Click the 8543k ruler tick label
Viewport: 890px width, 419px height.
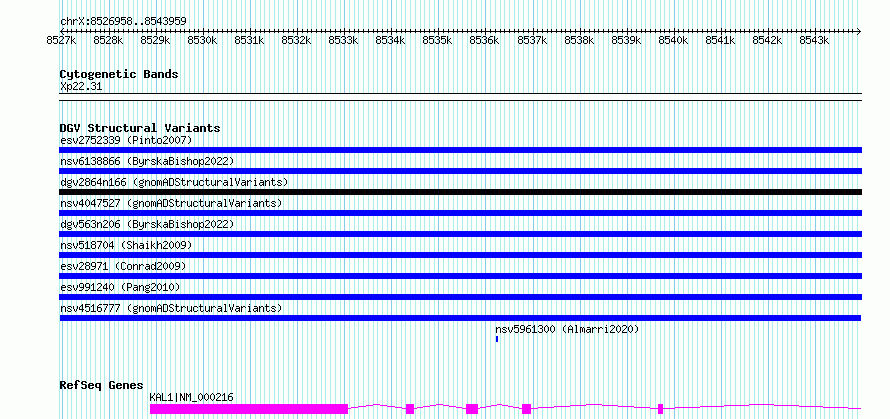pyautogui.click(x=815, y=41)
